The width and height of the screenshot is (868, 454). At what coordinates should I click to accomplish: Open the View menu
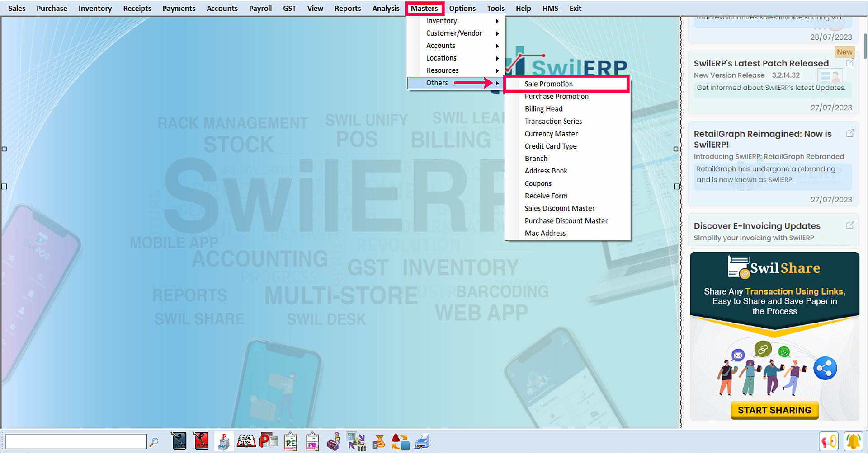pyautogui.click(x=315, y=8)
